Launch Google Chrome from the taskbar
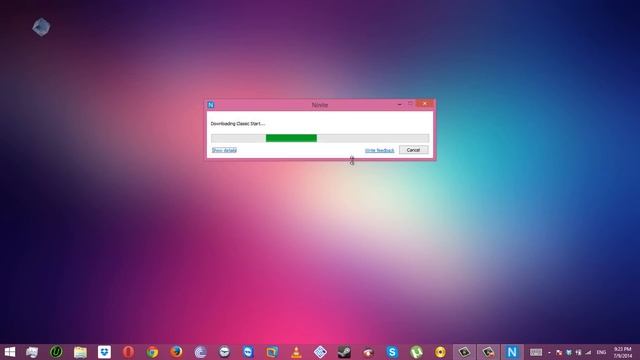Image resolution: width=640 pixels, height=360 pixels. (x=152, y=352)
